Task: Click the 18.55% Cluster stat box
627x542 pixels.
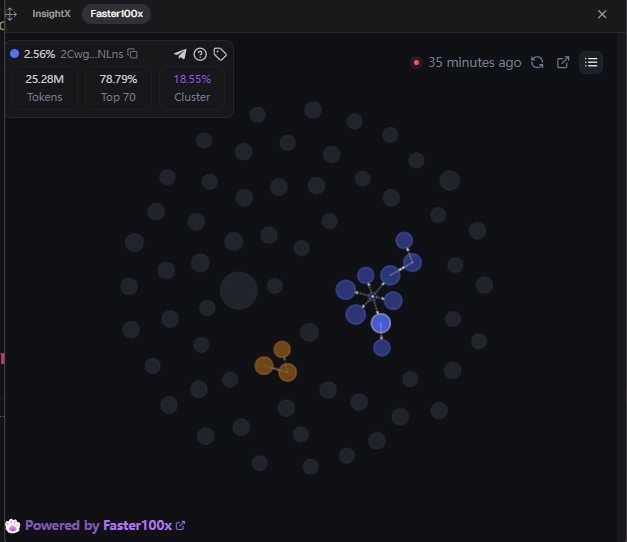Action: click(x=192, y=88)
